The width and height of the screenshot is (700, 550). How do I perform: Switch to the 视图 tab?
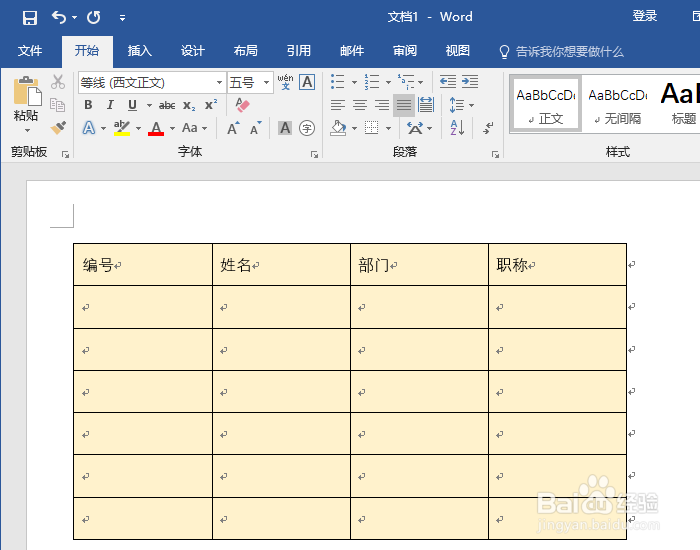[458, 51]
